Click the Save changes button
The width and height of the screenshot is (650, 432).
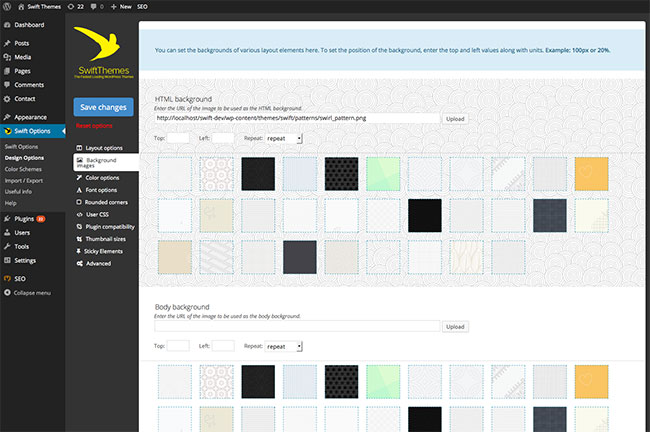pos(104,107)
